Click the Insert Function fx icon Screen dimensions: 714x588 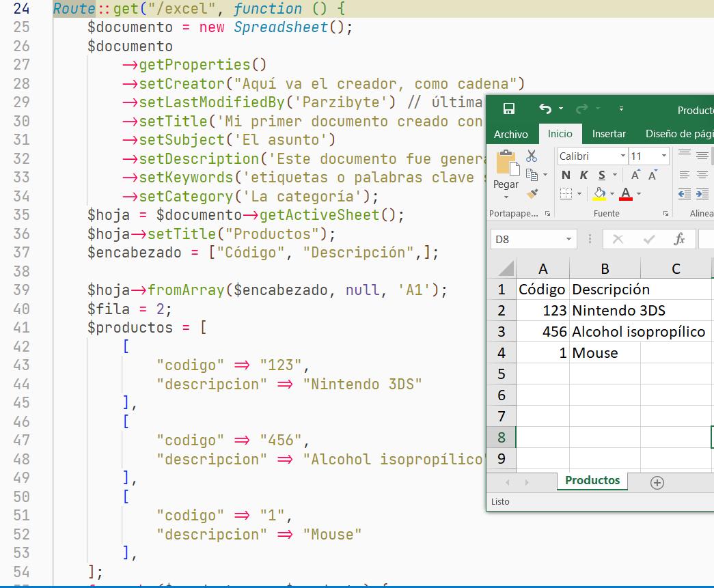(679, 239)
